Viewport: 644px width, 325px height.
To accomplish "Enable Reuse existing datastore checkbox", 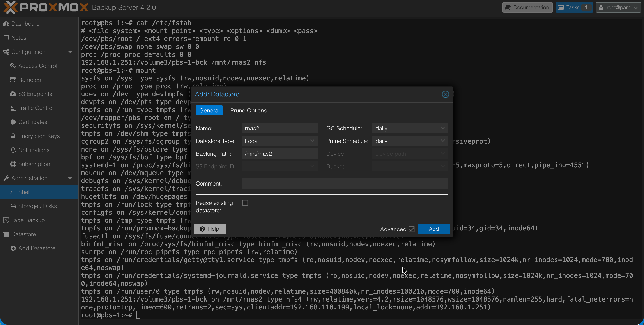I will (x=245, y=203).
